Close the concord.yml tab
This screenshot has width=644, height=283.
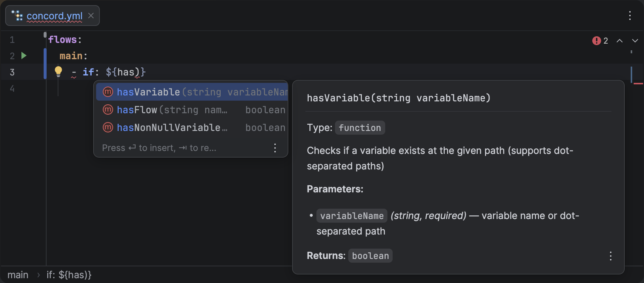pos(91,16)
